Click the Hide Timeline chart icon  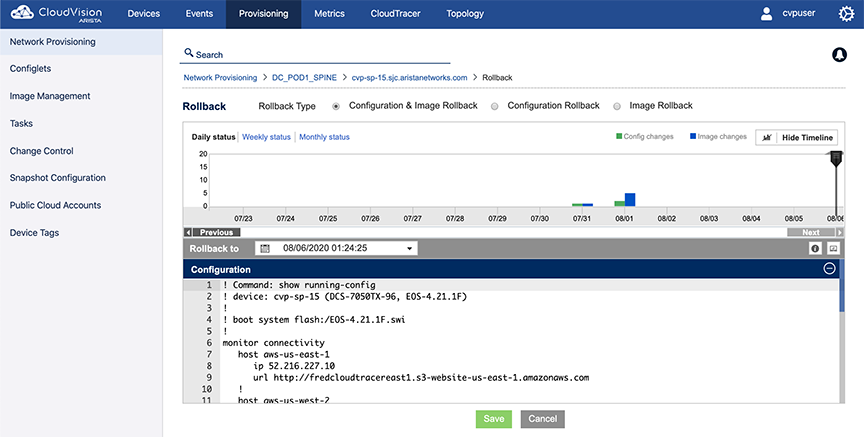[x=766, y=138]
